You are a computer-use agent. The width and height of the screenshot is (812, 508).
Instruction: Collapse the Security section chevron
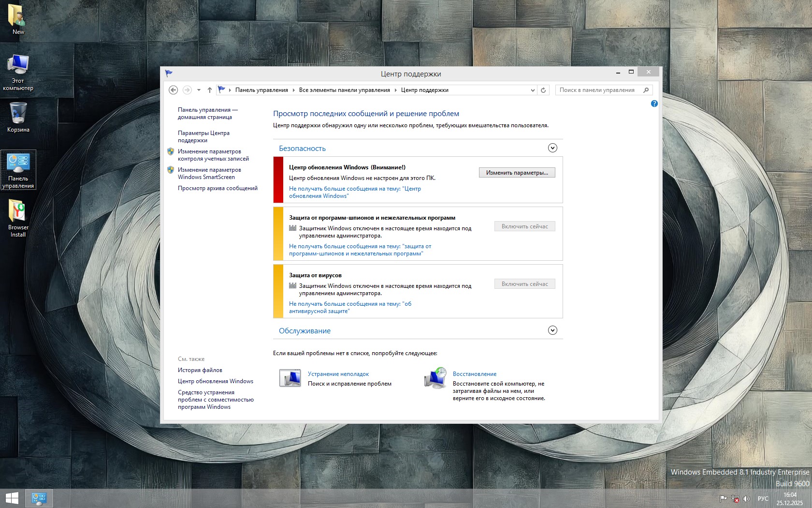[552, 148]
